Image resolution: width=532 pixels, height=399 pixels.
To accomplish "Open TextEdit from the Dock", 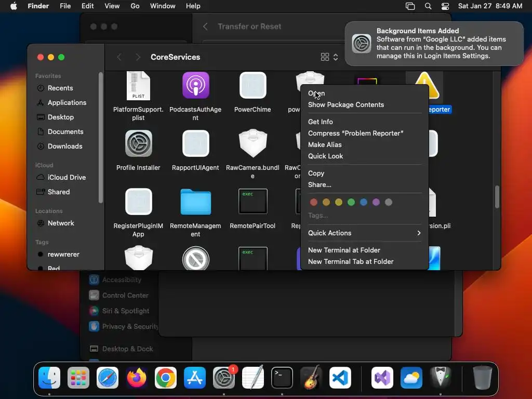I will coord(253,378).
